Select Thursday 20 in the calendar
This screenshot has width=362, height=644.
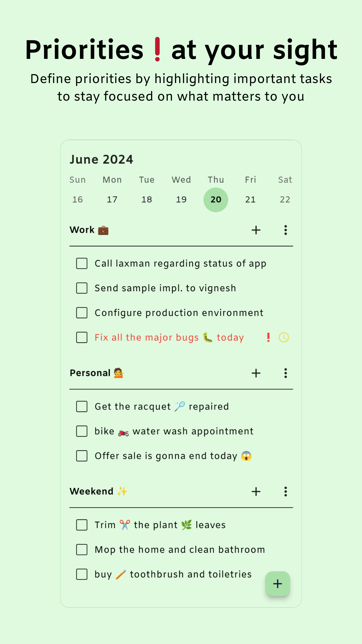tap(216, 200)
